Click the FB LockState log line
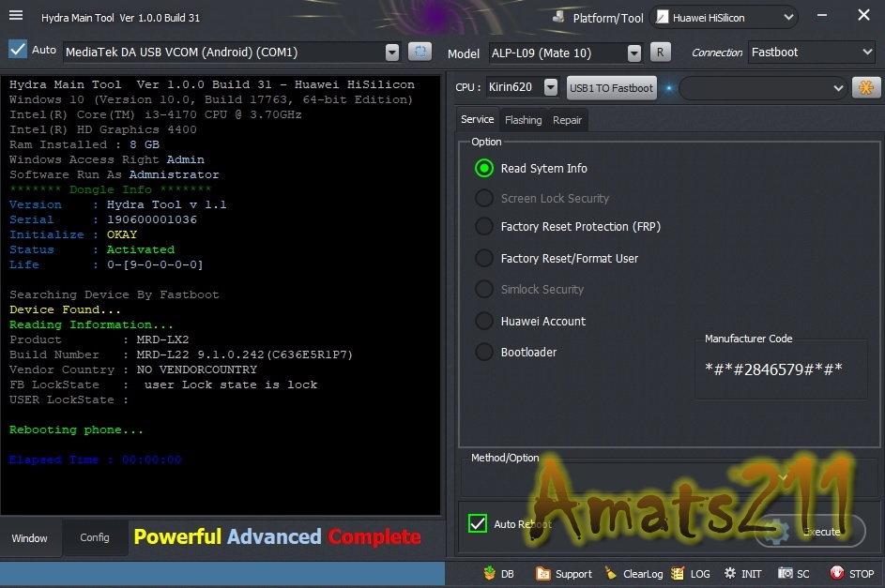The width and height of the screenshot is (885, 588). pos(163,384)
